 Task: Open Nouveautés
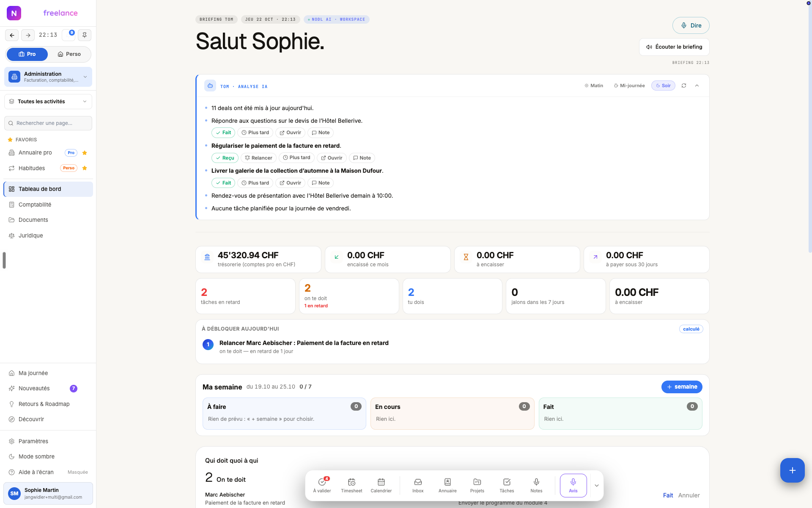pos(48,388)
